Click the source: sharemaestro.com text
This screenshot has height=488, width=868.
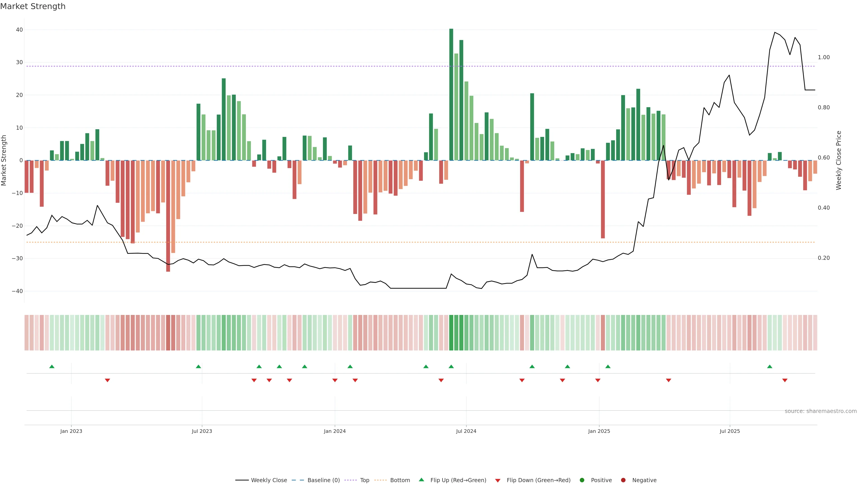(x=821, y=411)
